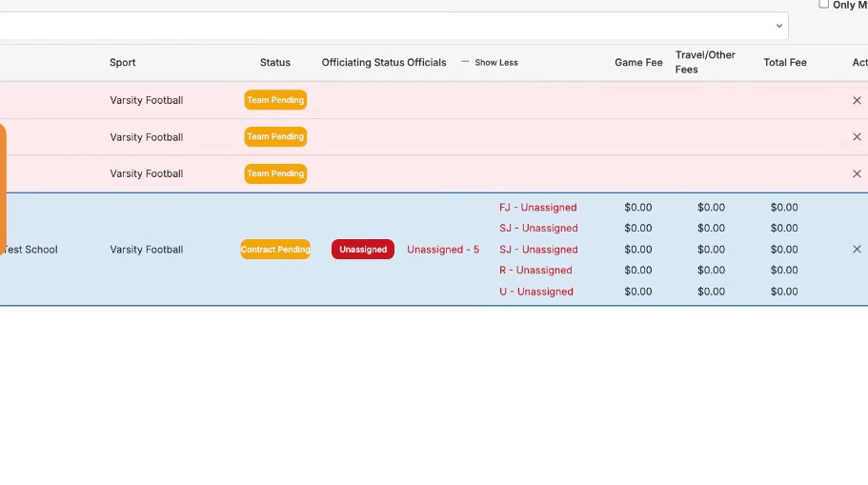Delete the Test School row using X

click(x=857, y=250)
